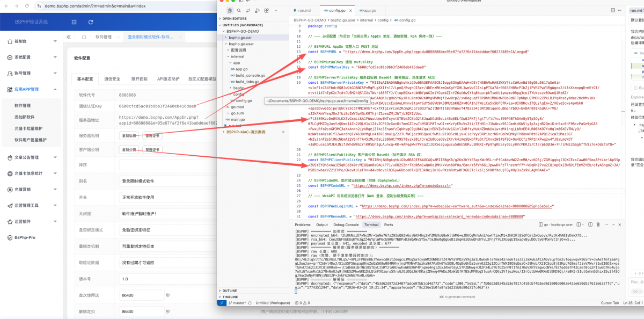Open the Ports panel tab

[389, 224]
